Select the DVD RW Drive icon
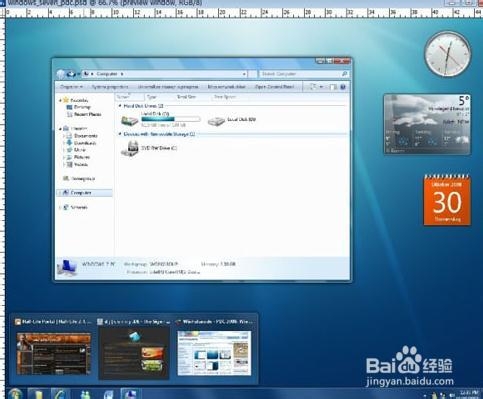Screen dimensions: 483x399 129,148
